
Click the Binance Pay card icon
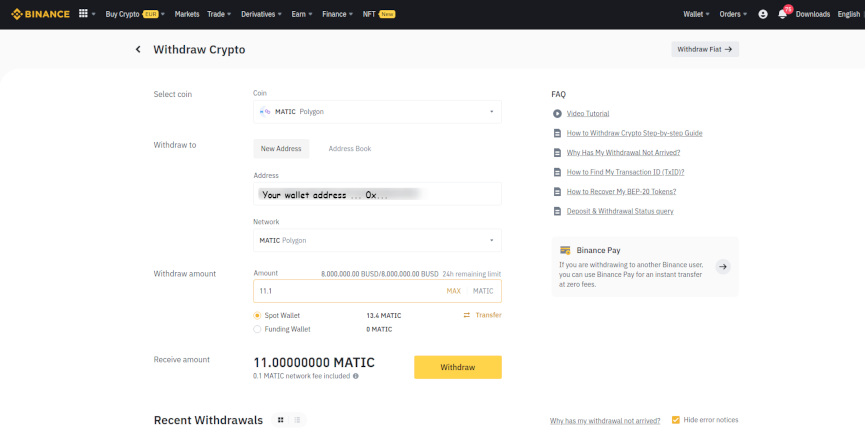[565, 250]
